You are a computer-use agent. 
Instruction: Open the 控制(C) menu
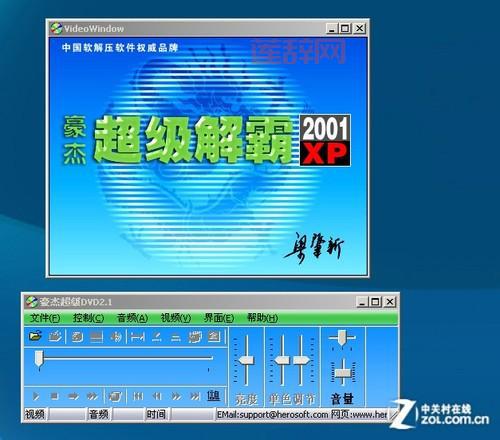88,318
